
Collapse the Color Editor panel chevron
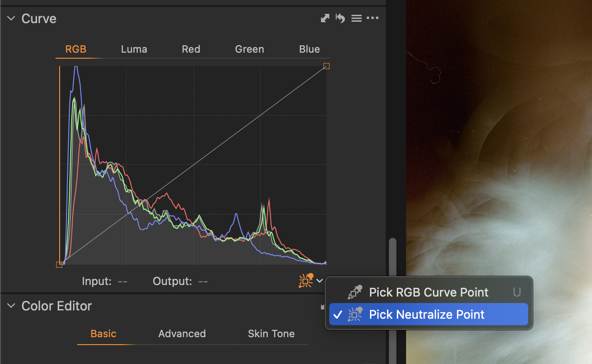point(11,306)
